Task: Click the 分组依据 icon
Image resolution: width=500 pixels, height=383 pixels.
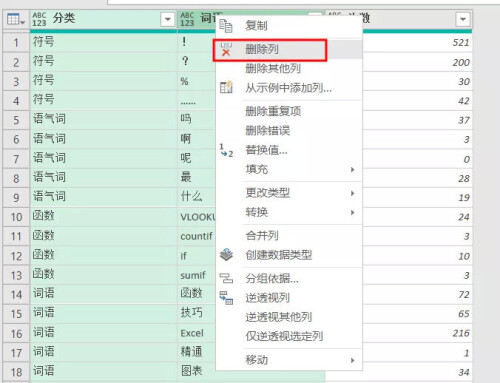Action: pyautogui.click(x=226, y=278)
